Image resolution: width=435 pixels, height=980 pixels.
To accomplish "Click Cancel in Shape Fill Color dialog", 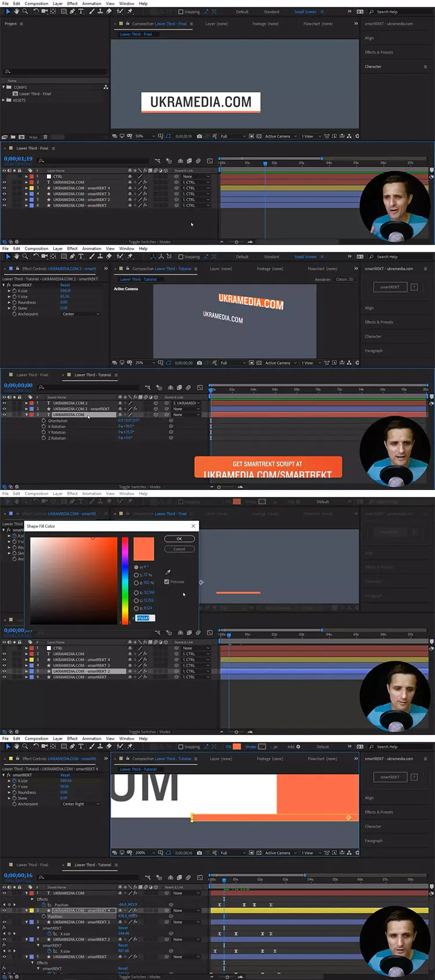I will click(x=179, y=549).
